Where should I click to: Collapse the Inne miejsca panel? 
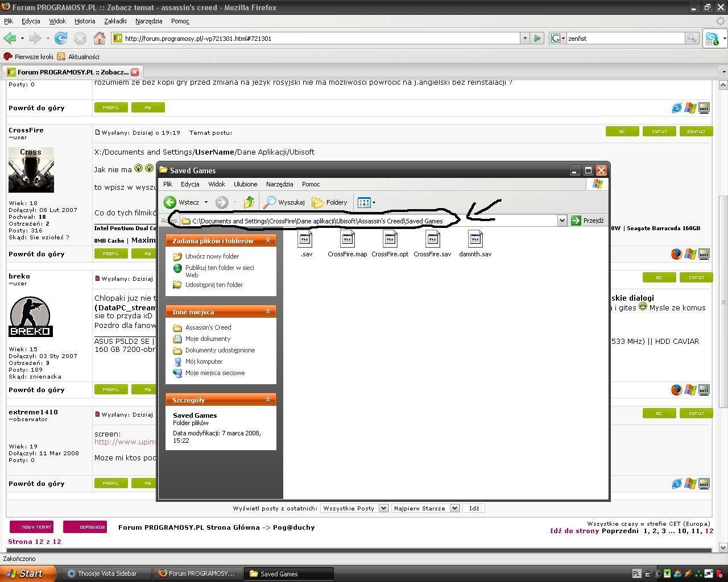[x=268, y=311]
